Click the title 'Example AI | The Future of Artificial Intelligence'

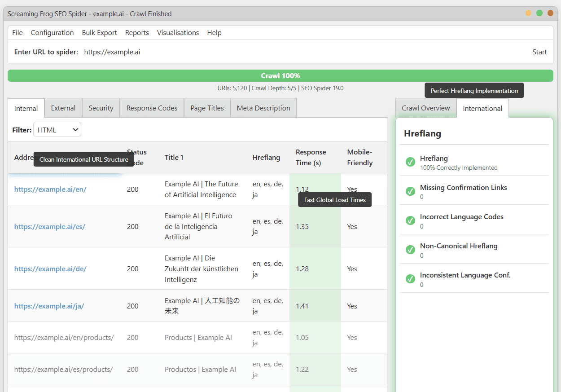(202, 189)
